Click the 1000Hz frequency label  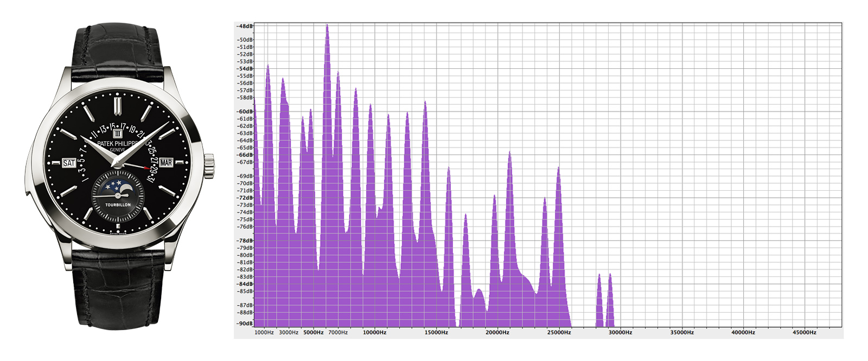coord(264,332)
